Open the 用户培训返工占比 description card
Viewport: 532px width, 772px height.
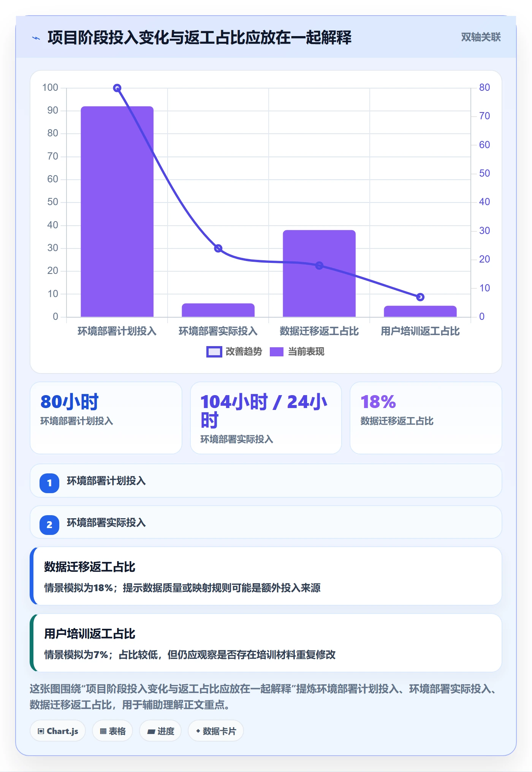click(266, 643)
